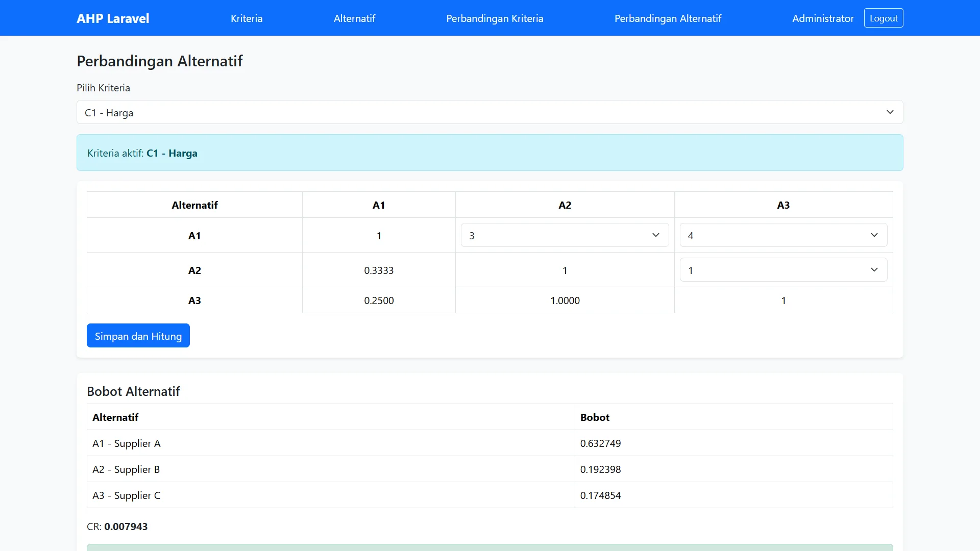Go to the Kriteria menu
Image resolution: width=980 pixels, height=551 pixels.
pos(247,18)
